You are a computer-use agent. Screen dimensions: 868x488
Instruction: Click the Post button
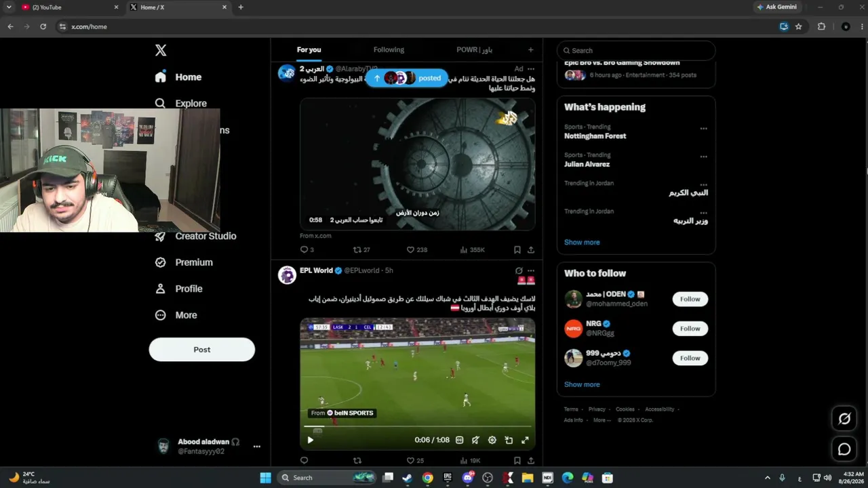pyautogui.click(x=202, y=350)
